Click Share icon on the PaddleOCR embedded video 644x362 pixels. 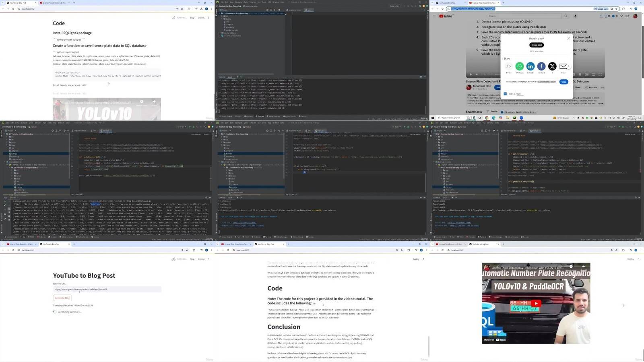[583, 267]
